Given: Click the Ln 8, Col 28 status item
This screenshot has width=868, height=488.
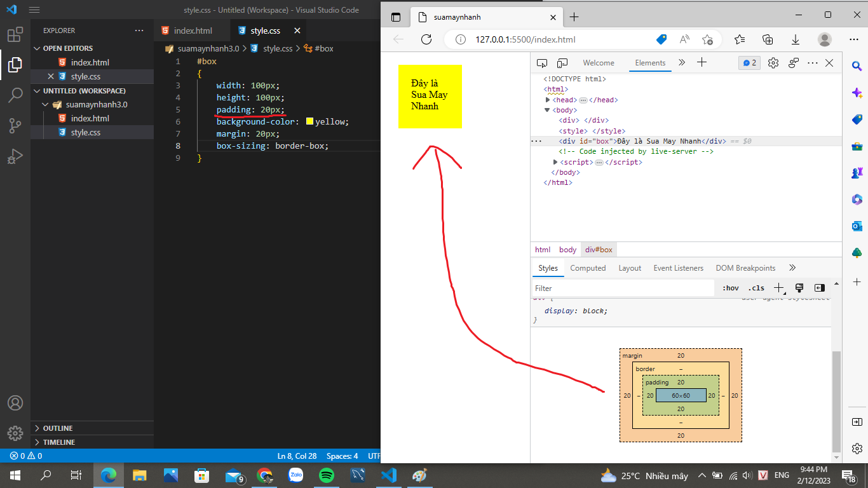Looking at the screenshot, I should pyautogui.click(x=297, y=456).
